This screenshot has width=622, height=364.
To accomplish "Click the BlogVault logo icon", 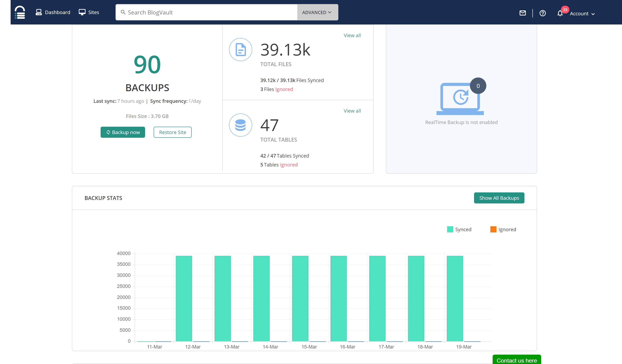I will [20, 12].
